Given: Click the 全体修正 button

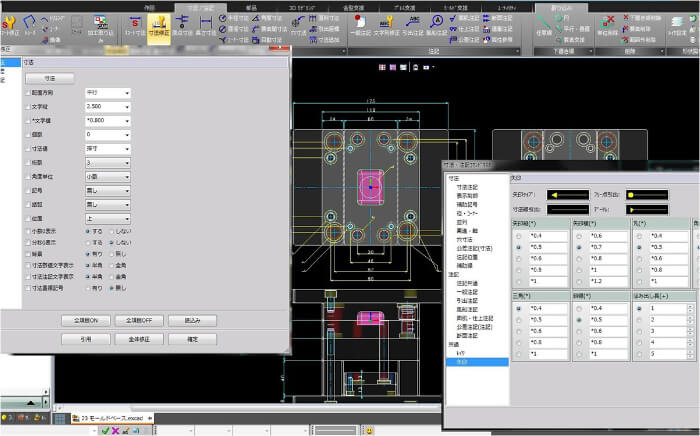Looking at the screenshot, I should pos(137,339).
